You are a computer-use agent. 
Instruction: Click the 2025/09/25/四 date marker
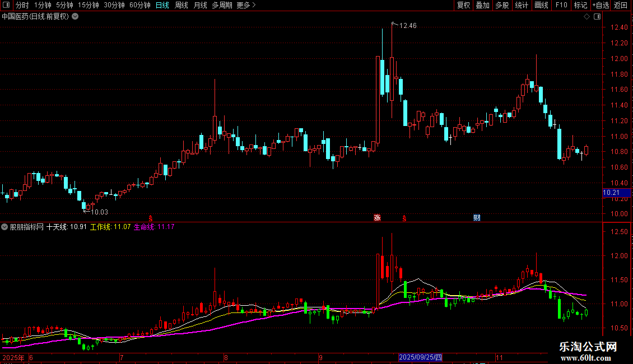(420, 357)
